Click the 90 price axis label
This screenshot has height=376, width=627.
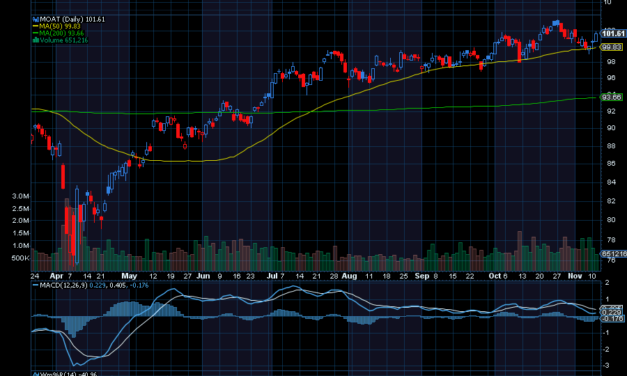coord(611,128)
